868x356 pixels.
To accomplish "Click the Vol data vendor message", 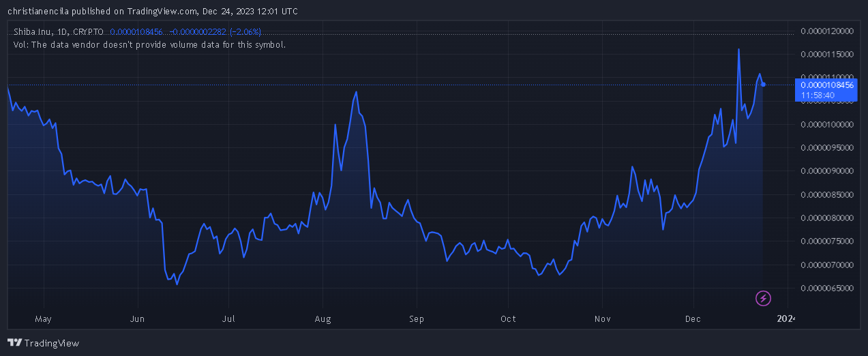I will [x=149, y=44].
